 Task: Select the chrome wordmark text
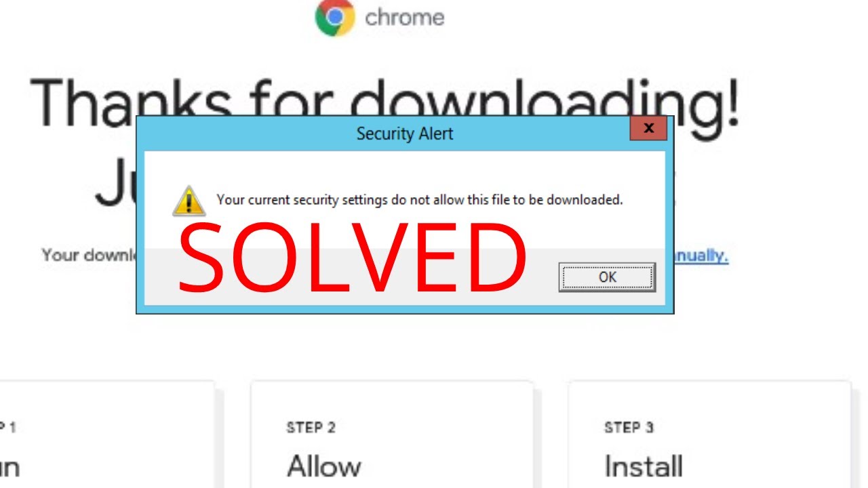click(x=404, y=17)
